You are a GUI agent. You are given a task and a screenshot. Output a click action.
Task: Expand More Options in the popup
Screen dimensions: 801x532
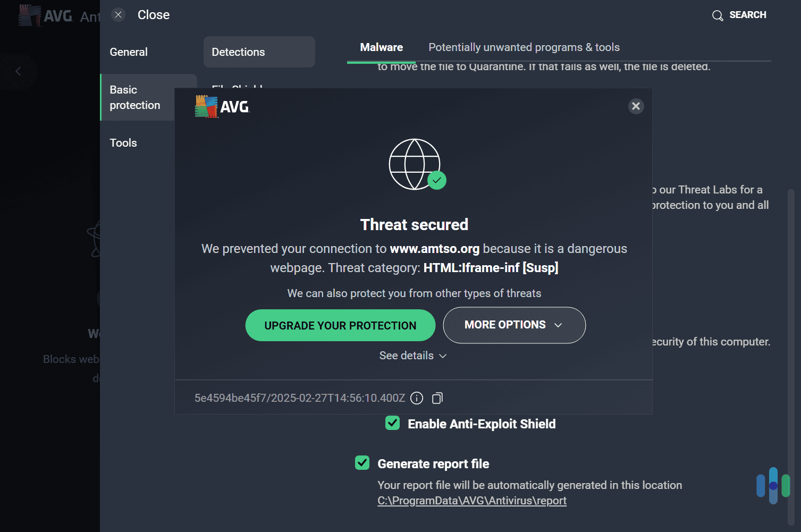coord(513,325)
